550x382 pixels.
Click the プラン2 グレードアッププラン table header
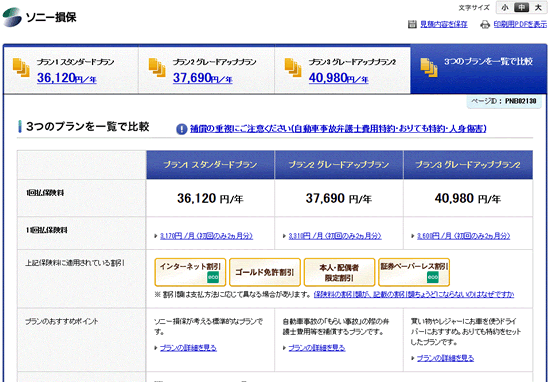click(339, 165)
